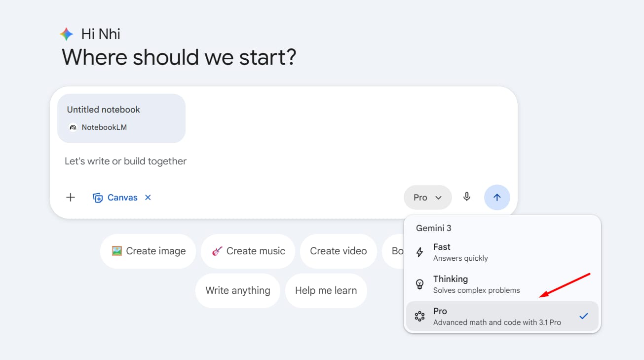Remove Canvas using the X icon
Viewport: 644px width, 360px height.
(x=148, y=198)
